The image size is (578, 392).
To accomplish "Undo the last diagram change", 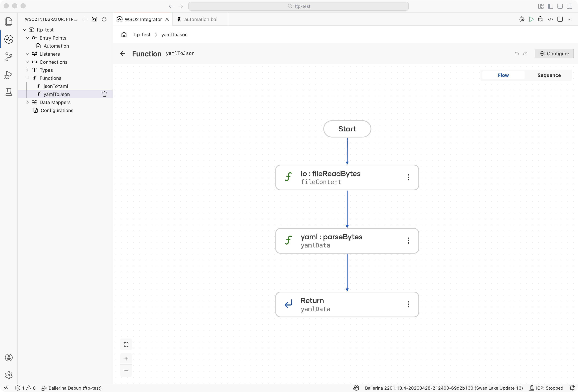I will 517,53.
